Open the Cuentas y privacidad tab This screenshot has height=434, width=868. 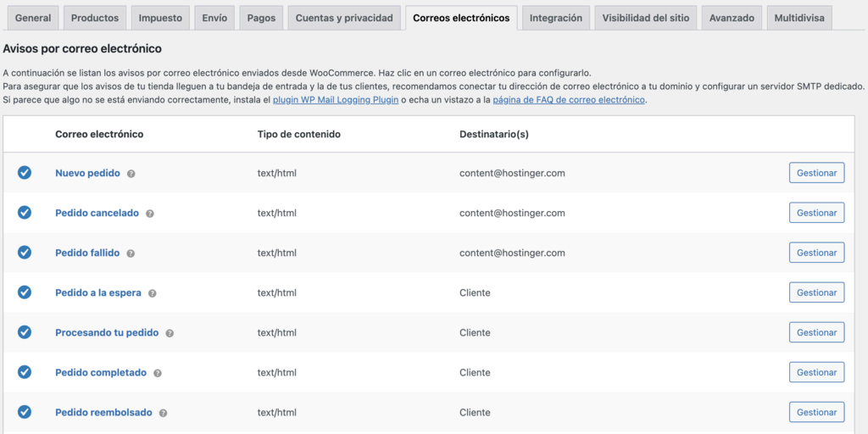point(344,18)
